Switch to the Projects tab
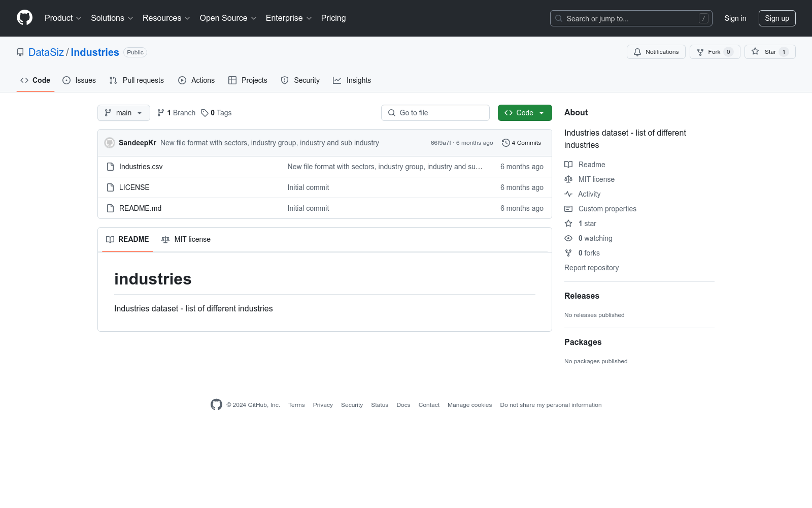 pos(248,80)
